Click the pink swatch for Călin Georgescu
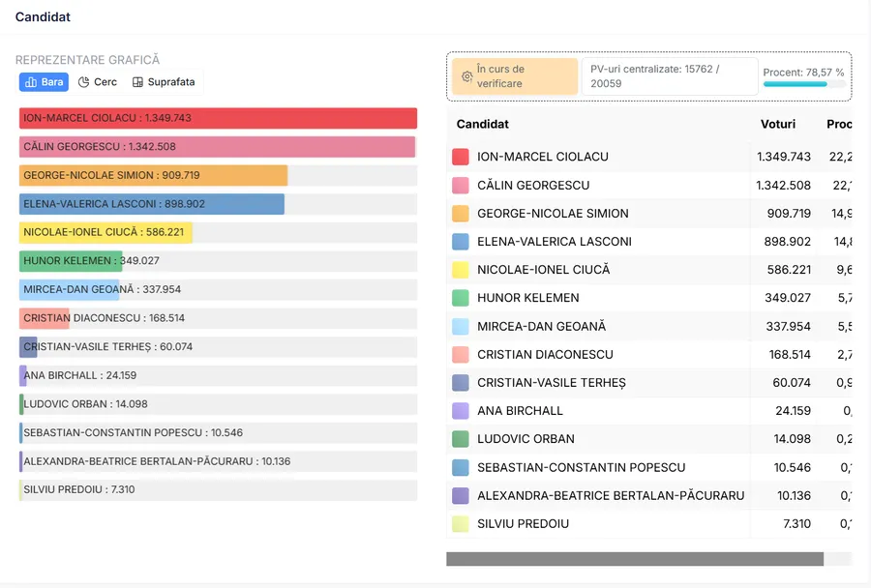This screenshot has height=588, width=871. 461,185
